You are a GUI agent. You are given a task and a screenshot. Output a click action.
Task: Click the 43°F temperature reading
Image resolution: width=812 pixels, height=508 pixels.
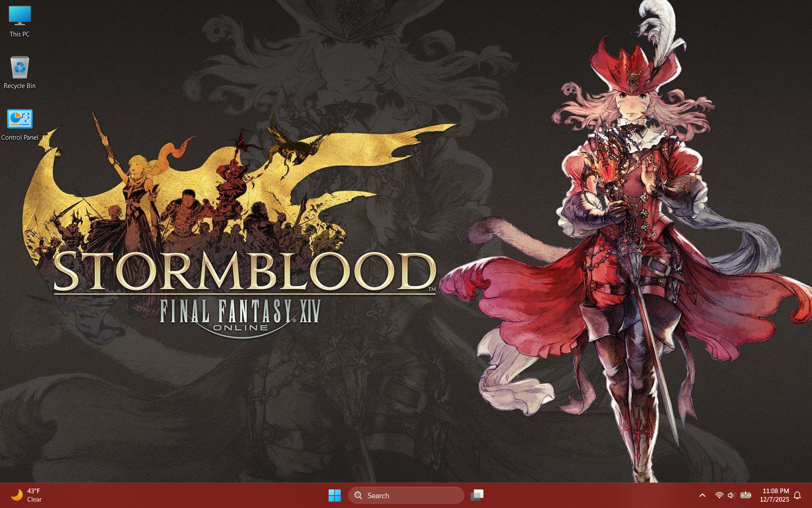point(34,491)
